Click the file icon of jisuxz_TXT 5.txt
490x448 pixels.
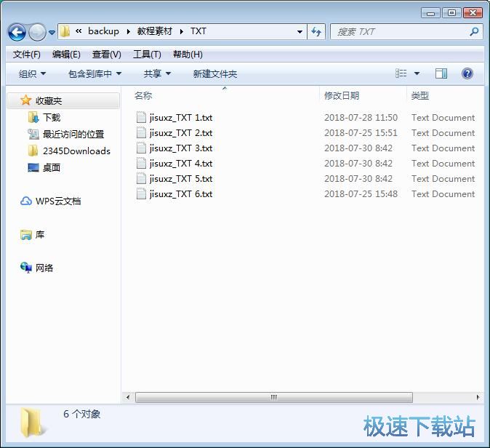tap(141, 179)
